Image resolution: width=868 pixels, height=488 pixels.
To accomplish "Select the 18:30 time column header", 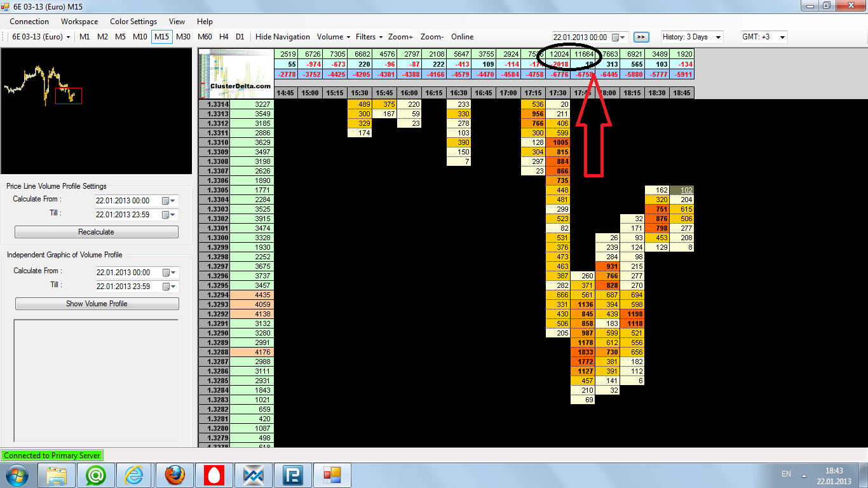I will tap(656, 93).
